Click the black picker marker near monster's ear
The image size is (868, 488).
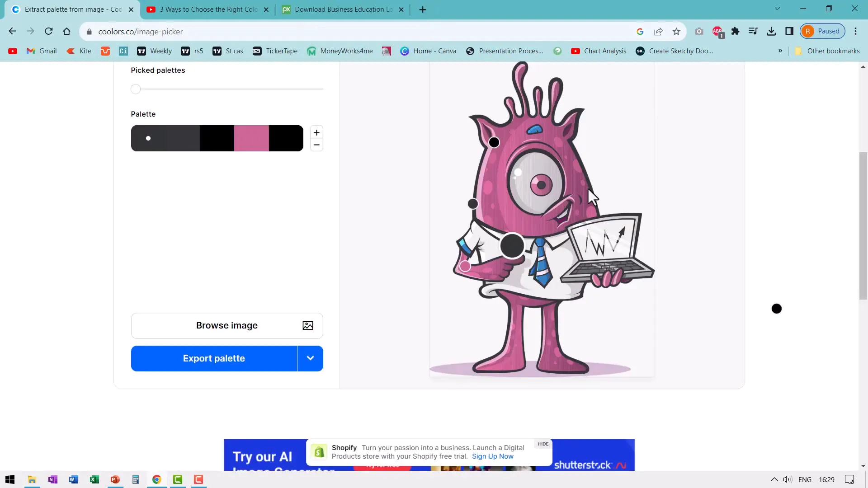[494, 142]
